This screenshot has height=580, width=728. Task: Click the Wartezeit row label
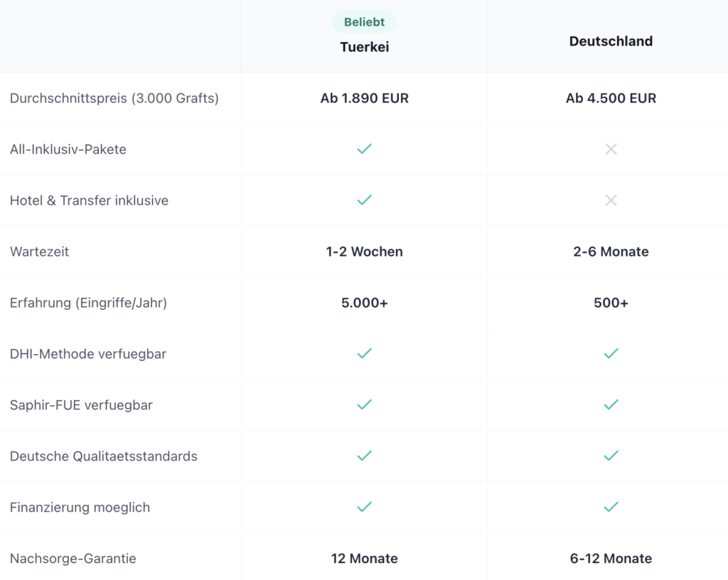(40, 252)
